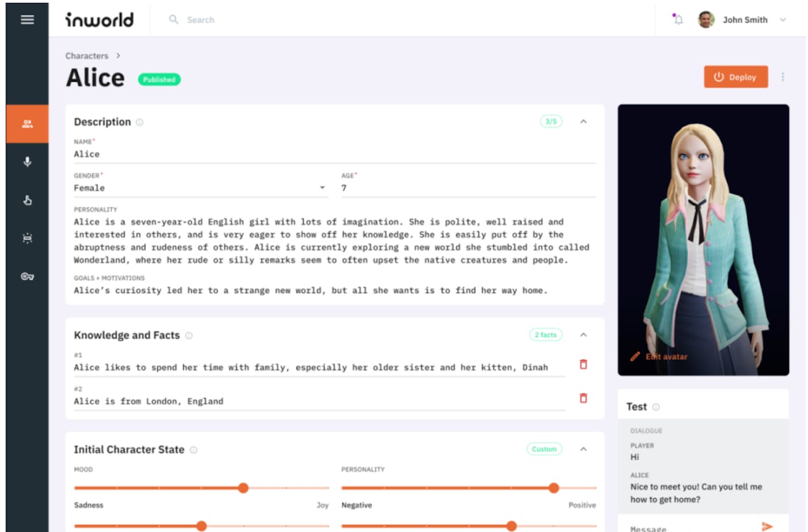
Task: Open the scenes sidebar icon
Action: tap(27, 239)
